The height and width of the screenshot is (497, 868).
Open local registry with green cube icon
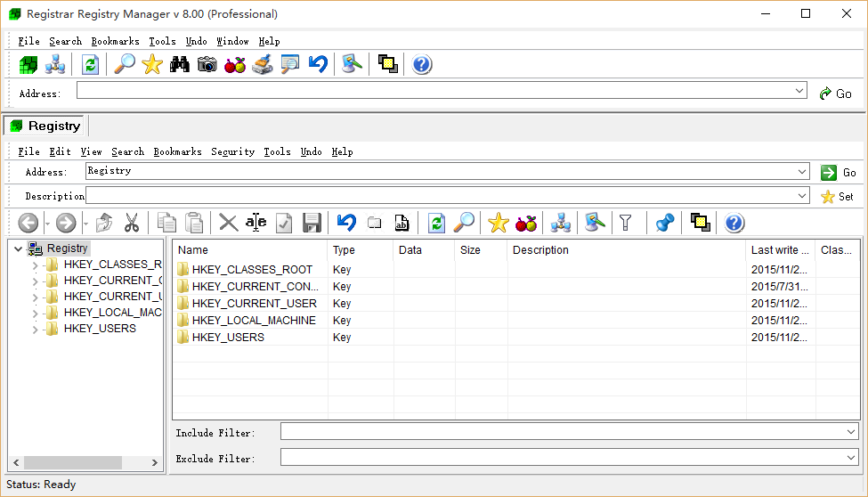click(x=28, y=64)
